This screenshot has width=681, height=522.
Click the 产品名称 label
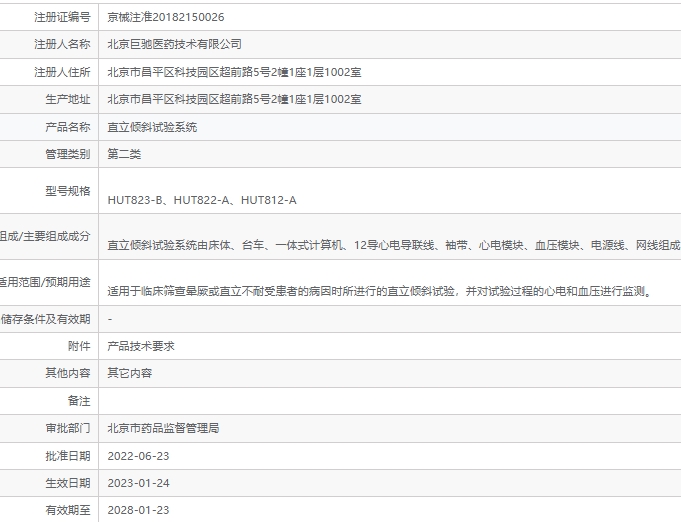click(68, 127)
